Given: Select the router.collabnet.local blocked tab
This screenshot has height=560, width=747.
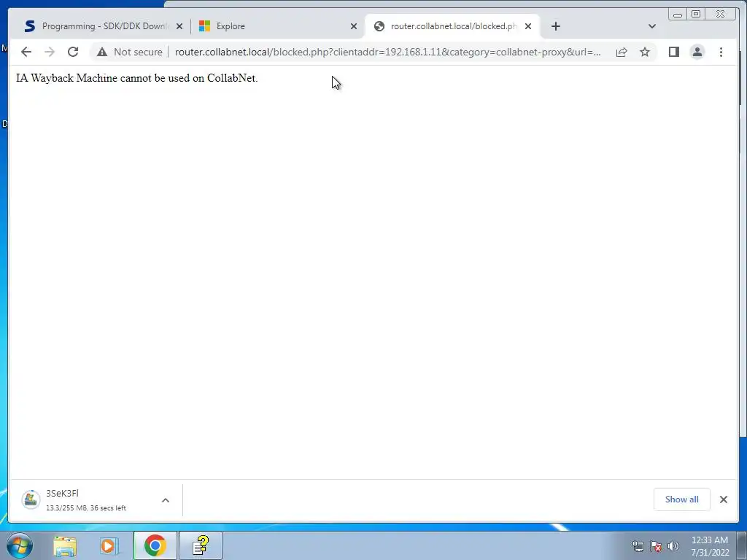Looking at the screenshot, I should (452, 26).
